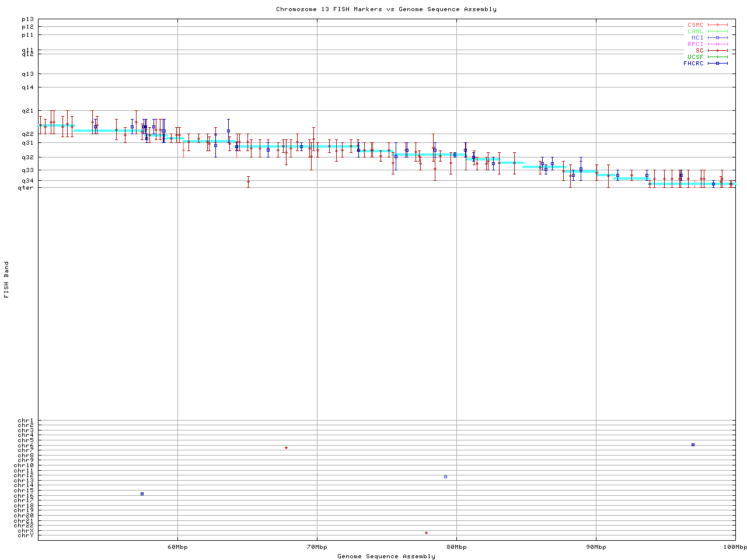Click the NCI legend square marker sample

coord(718,38)
